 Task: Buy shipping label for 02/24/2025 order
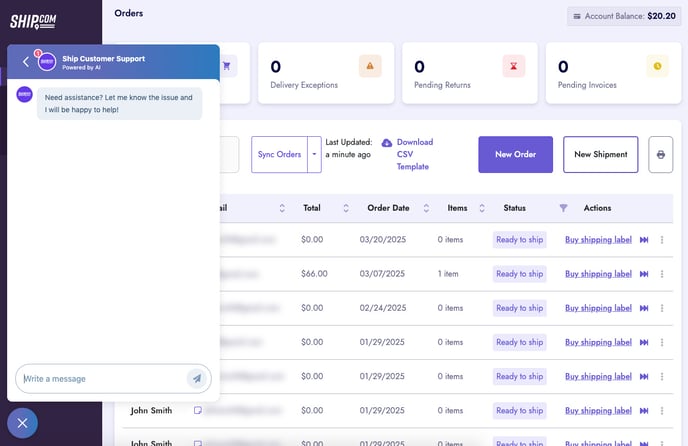click(598, 308)
